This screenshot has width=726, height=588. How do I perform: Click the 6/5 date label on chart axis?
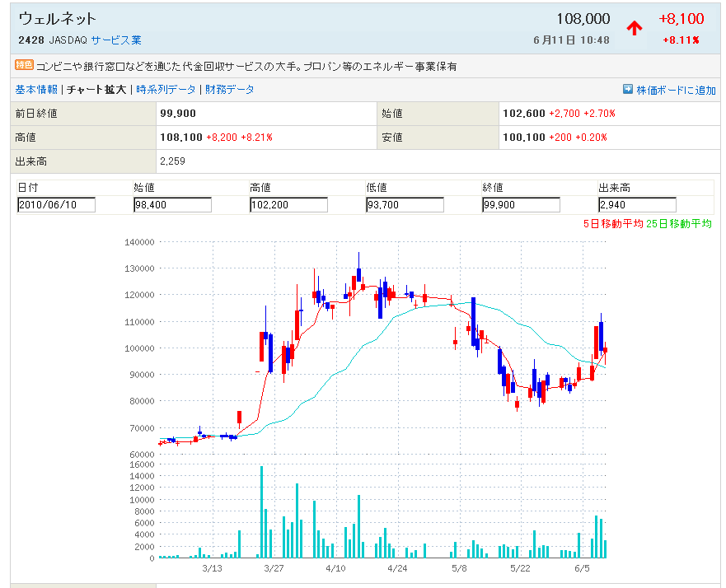click(582, 568)
